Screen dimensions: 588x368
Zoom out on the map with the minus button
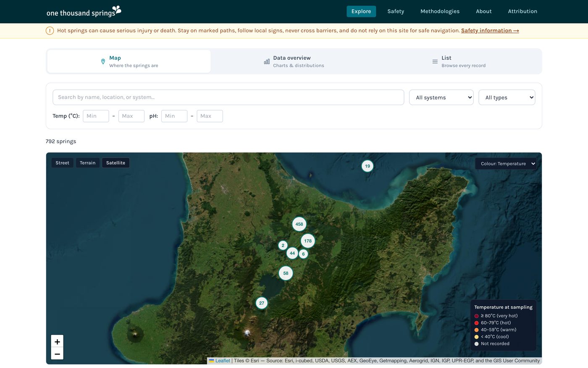(57, 354)
